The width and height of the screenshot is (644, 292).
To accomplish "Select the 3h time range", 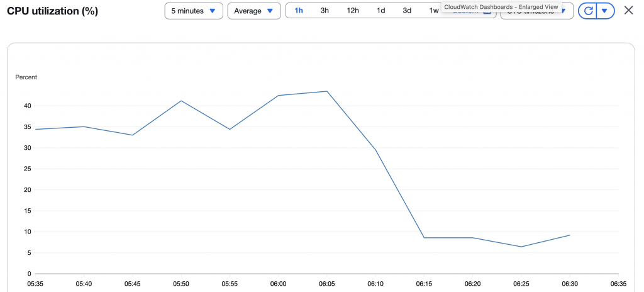I will click(325, 11).
